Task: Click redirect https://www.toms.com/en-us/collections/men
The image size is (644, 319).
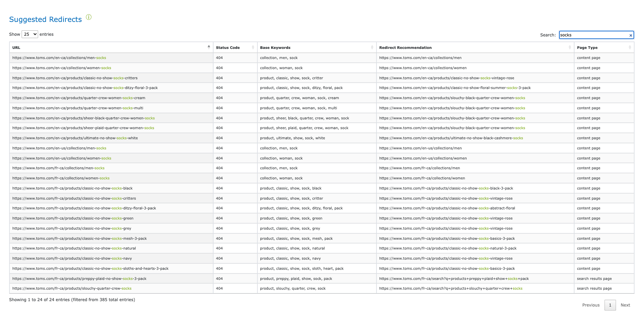Action: pyautogui.click(x=420, y=148)
